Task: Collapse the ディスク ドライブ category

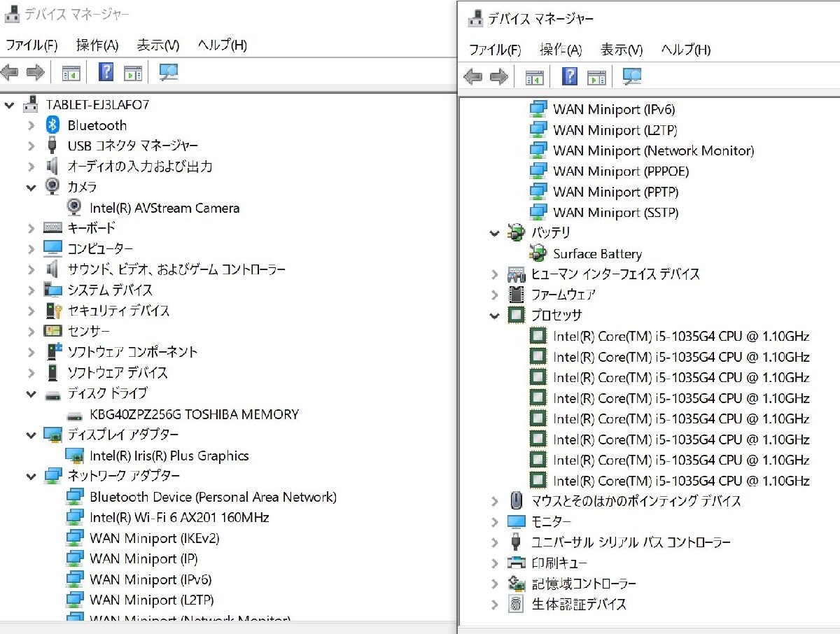Action: pos(31,394)
